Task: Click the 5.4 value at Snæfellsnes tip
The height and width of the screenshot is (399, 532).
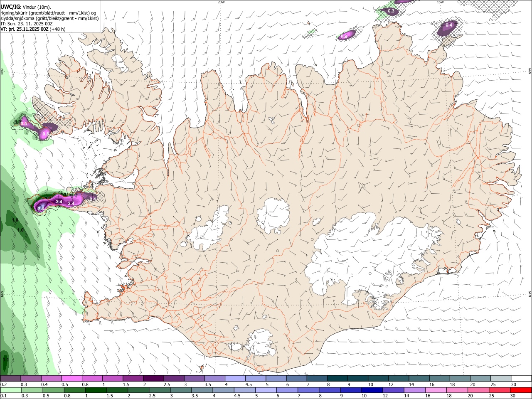Action: tap(41, 208)
